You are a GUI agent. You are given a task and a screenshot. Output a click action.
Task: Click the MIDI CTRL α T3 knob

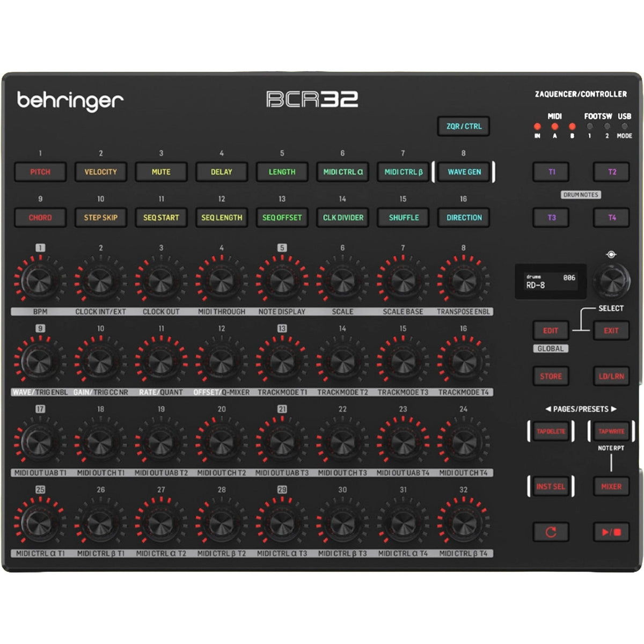click(282, 522)
